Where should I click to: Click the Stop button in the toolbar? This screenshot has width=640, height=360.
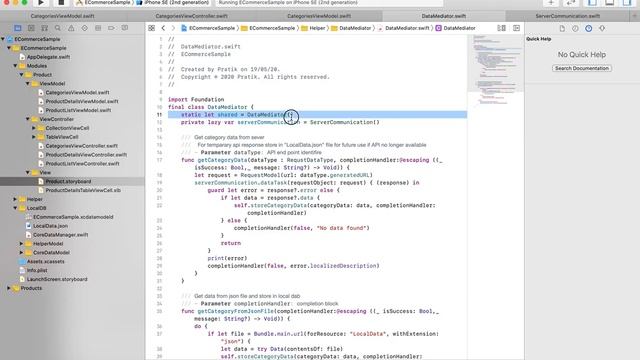tap(61, 2)
